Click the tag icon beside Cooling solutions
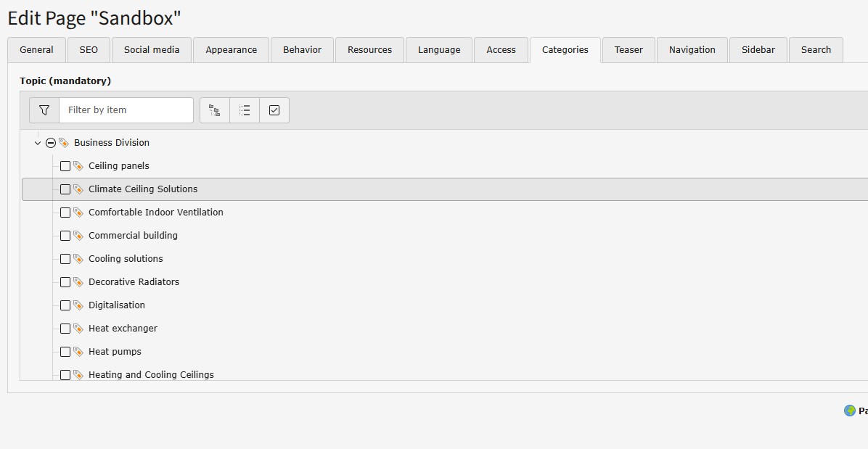 coord(78,259)
